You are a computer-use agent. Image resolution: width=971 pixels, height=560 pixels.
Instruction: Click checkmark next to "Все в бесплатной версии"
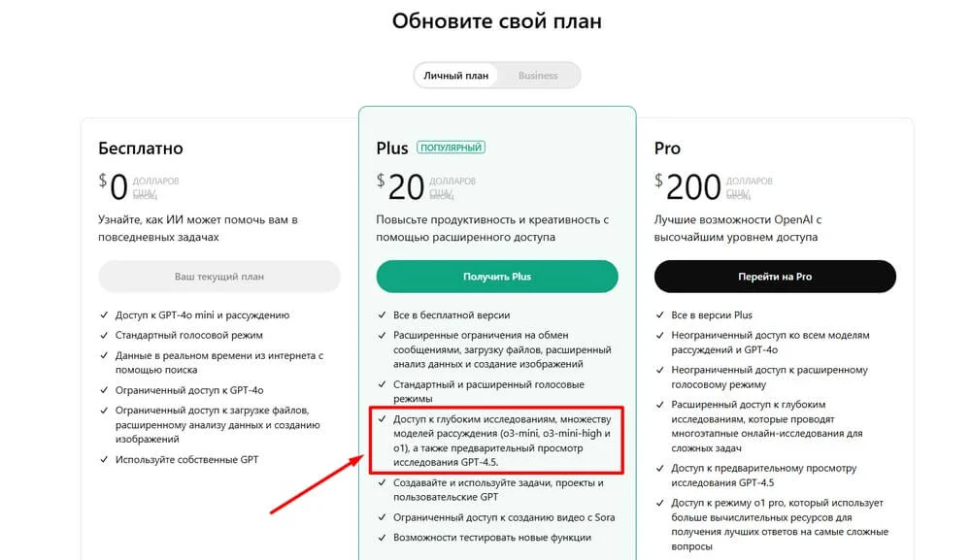383,315
